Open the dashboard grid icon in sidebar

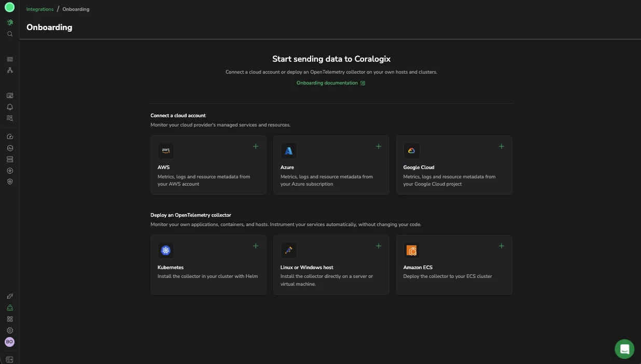(10, 95)
